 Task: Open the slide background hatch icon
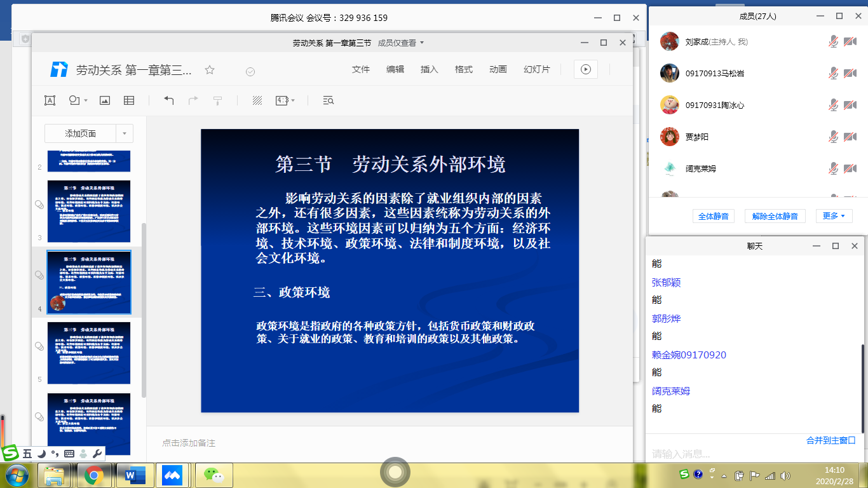coord(257,100)
